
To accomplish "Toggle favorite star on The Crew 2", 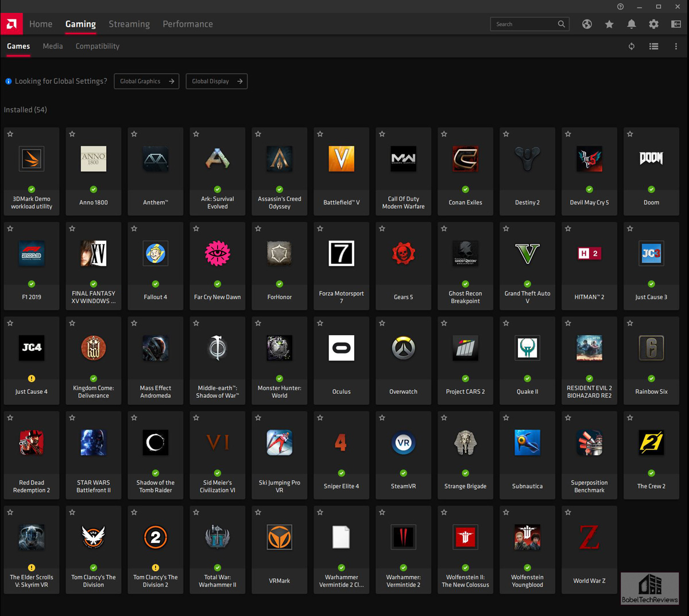I will tap(630, 418).
